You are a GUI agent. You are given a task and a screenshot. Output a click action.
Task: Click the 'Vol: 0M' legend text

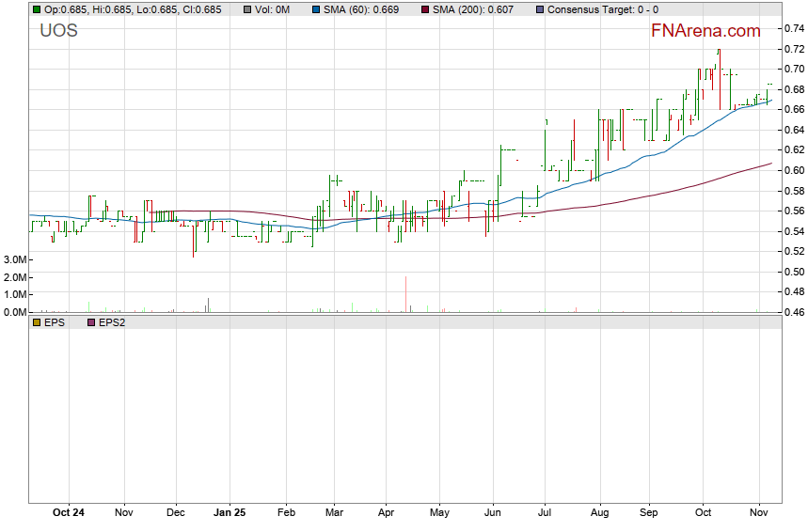[x=271, y=9]
